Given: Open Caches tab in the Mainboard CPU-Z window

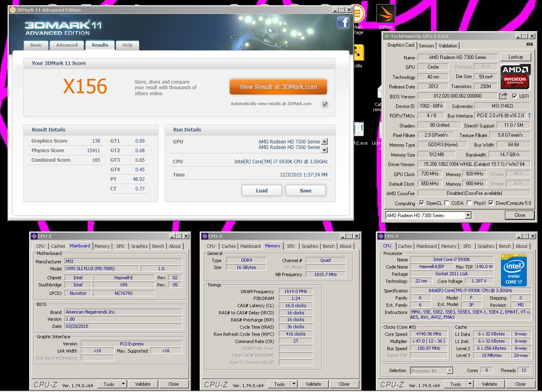Looking at the screenshot, I should (x=58, y=246).
